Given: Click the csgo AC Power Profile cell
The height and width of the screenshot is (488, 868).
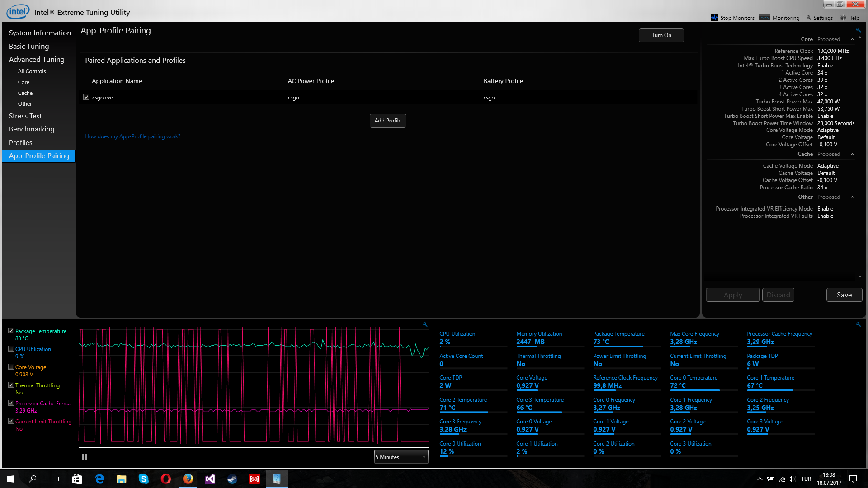Looking at the screenshot, I should tap(293, 98).
